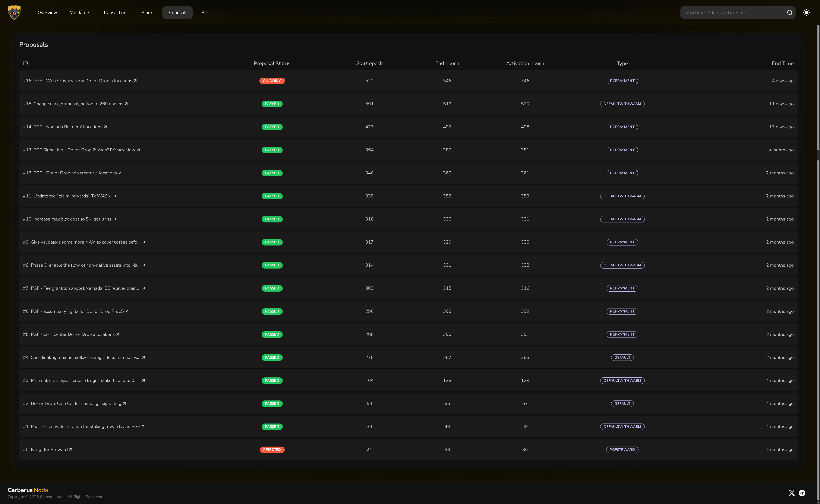Open the Blocks tab
820x504 pixels.
[148, 13]
